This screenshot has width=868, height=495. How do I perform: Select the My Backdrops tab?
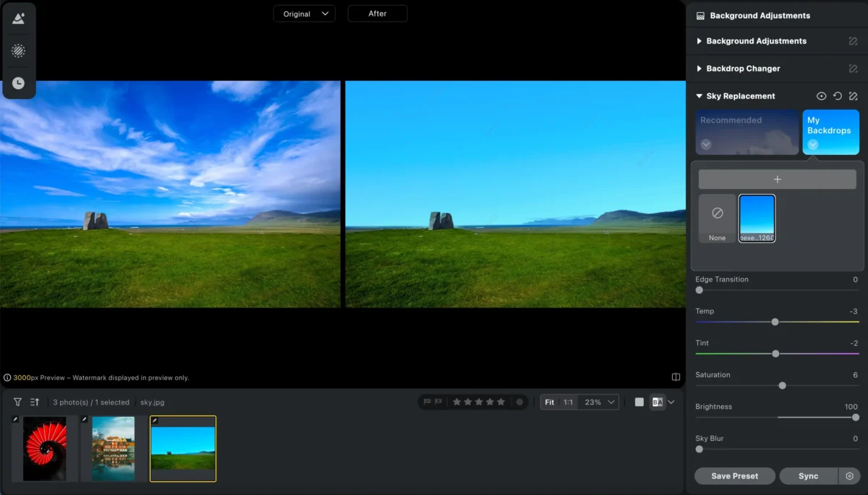tap(830, 132)
